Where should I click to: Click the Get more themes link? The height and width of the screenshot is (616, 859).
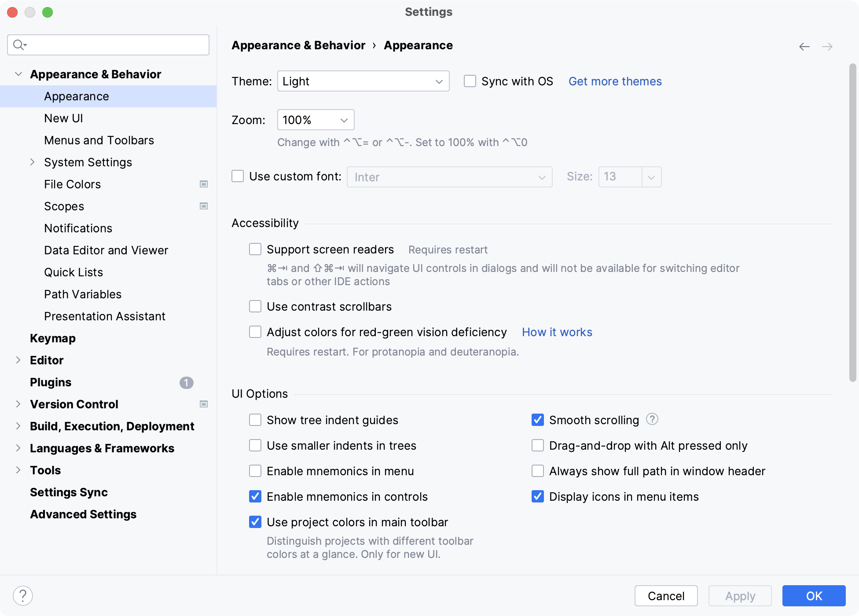pos(614,81)
